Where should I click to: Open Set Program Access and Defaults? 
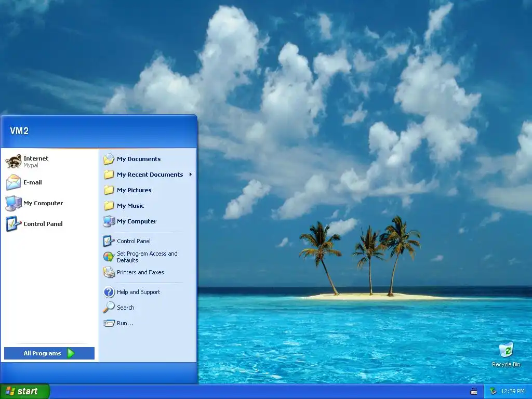[148, 257]
